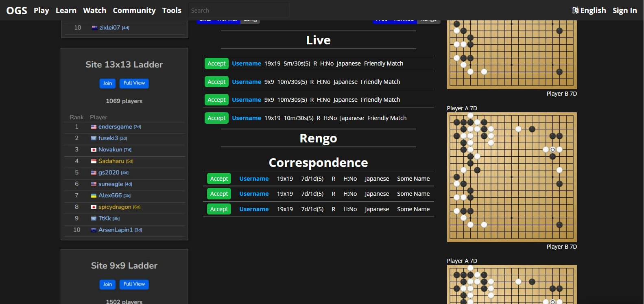Accept the first Correspondence challenge
Screen dimensions: 644x304
[219, 179]
